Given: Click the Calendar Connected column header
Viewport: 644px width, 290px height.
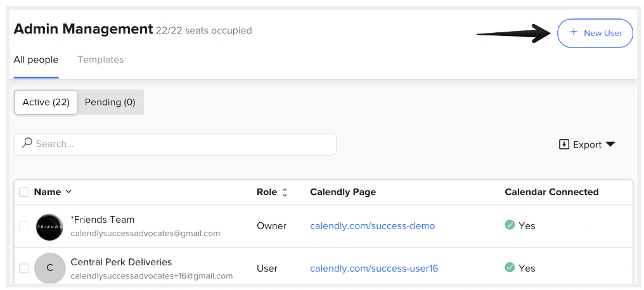Looking at the screenshot, I should [x=551, y=192].
